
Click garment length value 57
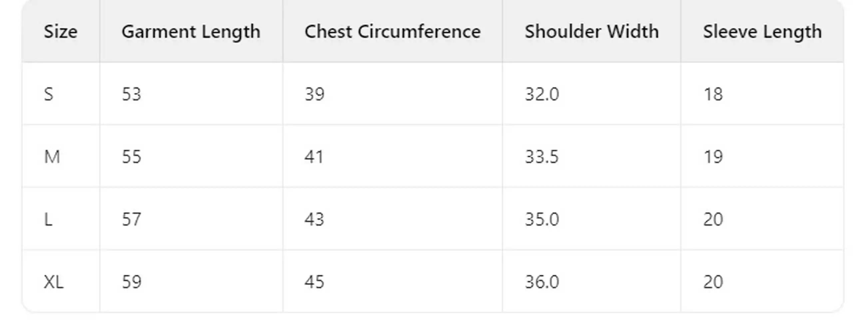[132, 219]
